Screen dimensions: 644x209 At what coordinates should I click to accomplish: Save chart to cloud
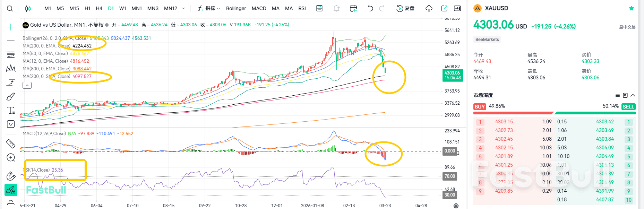[429, 8]
